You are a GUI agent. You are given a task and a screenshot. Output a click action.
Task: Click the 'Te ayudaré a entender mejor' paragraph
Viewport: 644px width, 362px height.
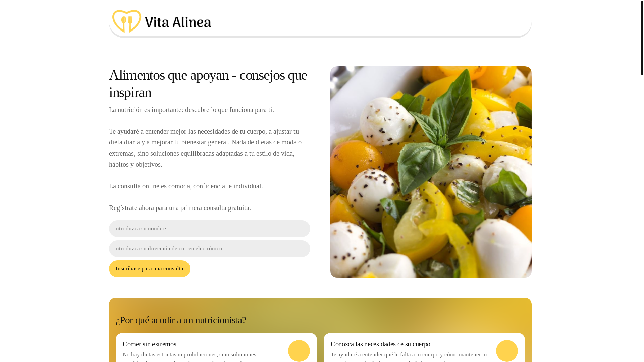coord(205,148)
